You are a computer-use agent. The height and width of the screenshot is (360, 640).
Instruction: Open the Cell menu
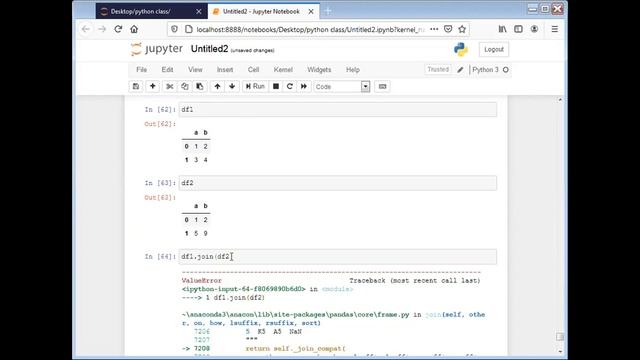(253, 70)
